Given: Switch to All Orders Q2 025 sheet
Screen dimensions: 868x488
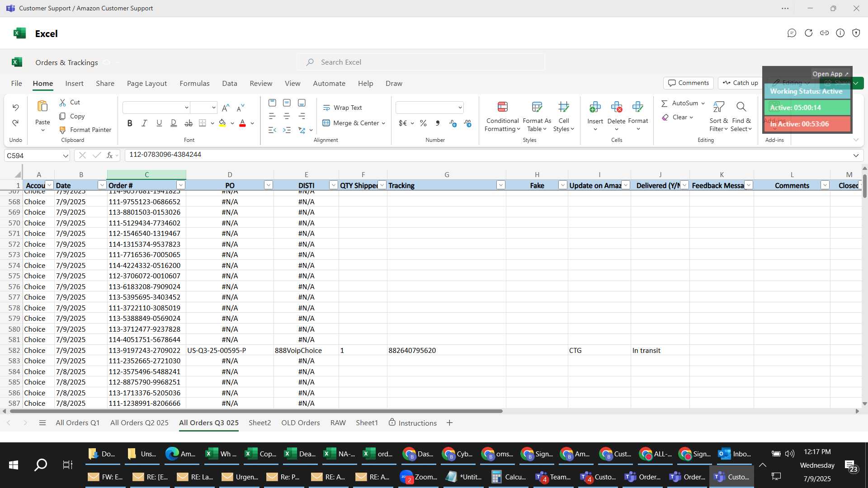Looking at the screenshot, I should (139, 423).
